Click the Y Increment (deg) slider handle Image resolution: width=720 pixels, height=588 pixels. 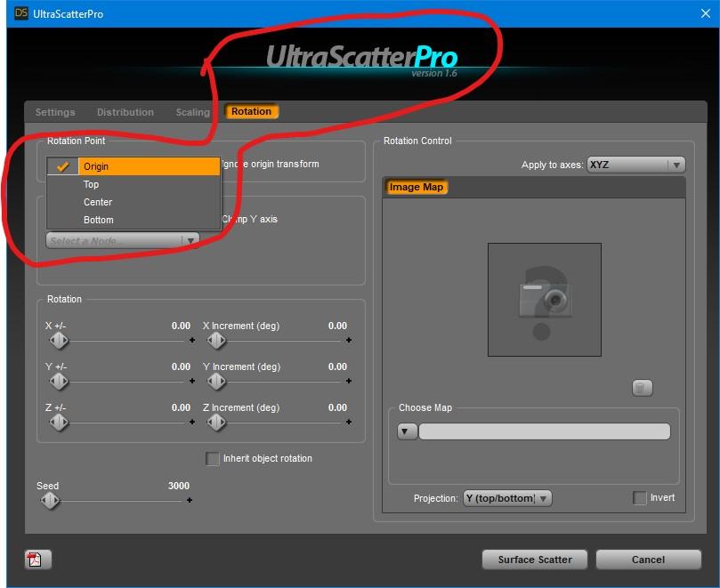click(216, 382)
